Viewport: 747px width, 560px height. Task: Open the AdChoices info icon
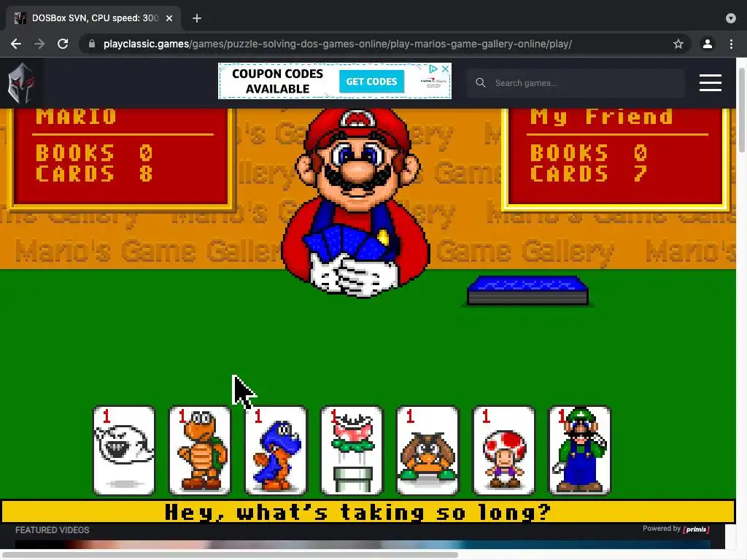[433, 69]
